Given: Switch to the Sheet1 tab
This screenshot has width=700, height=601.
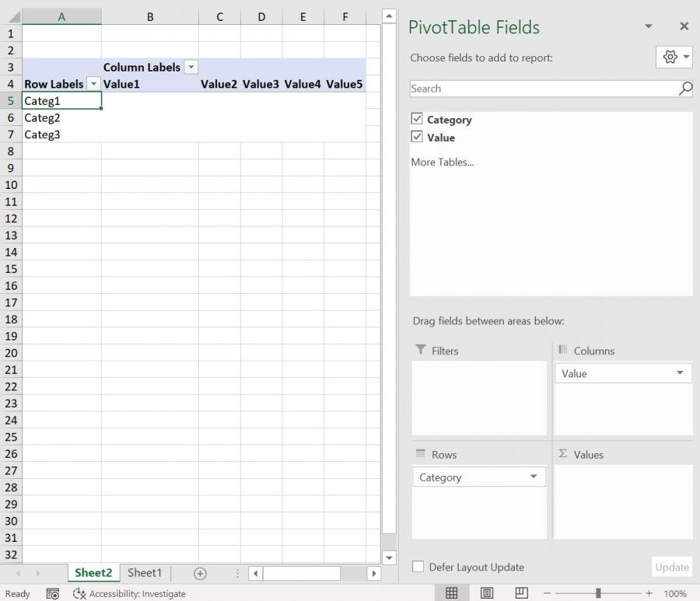Looking at the screenshot, I should pos(145,572).
